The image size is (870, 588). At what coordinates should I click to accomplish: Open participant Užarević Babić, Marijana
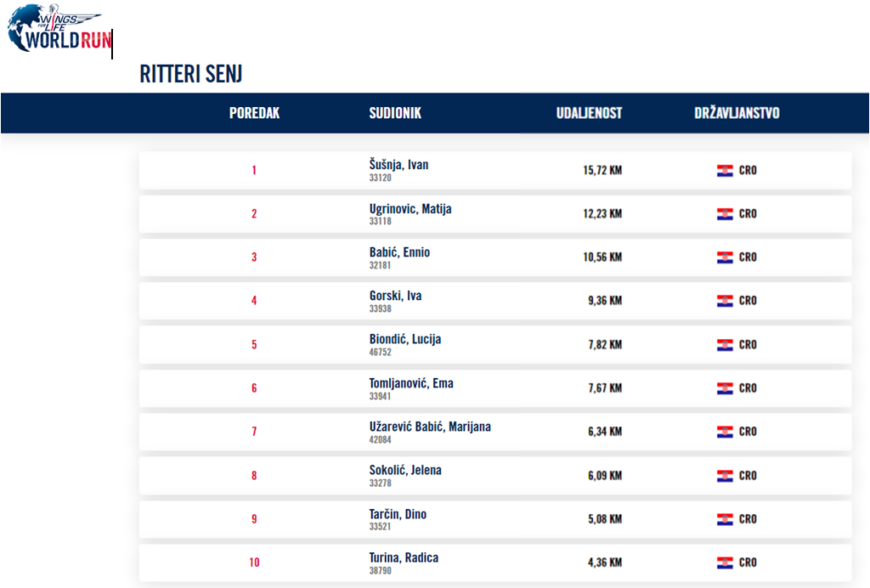tap(430, 427)
